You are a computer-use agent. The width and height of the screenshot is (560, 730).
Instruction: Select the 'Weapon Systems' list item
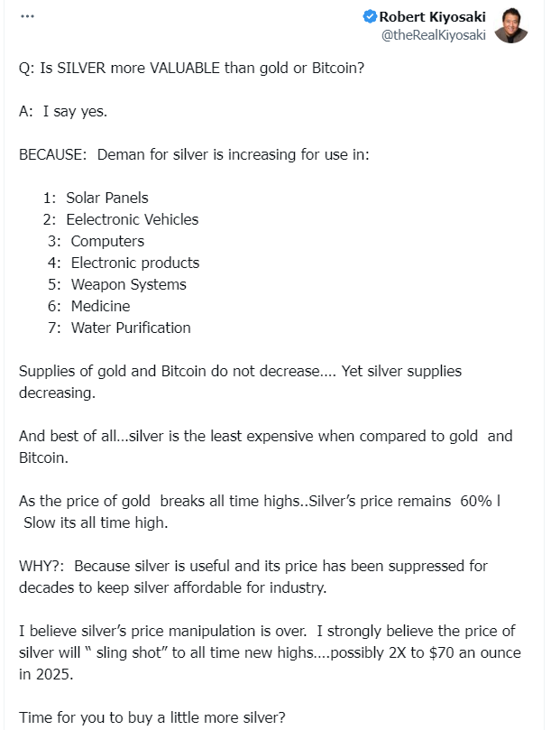[128, 284]
